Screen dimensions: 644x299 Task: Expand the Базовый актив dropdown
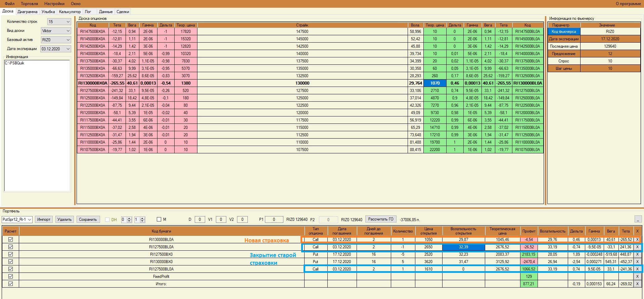click(56, 40)
